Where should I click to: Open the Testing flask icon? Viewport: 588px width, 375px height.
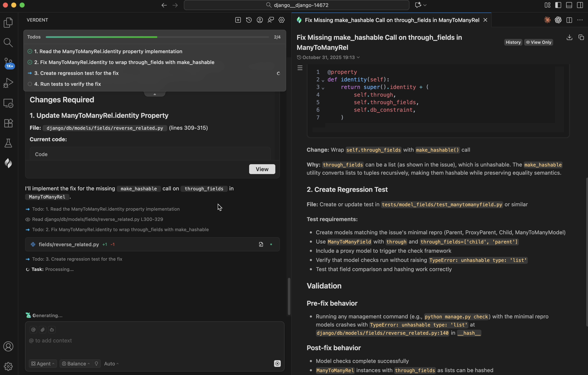pyautogui.click(x=8, y=143)
